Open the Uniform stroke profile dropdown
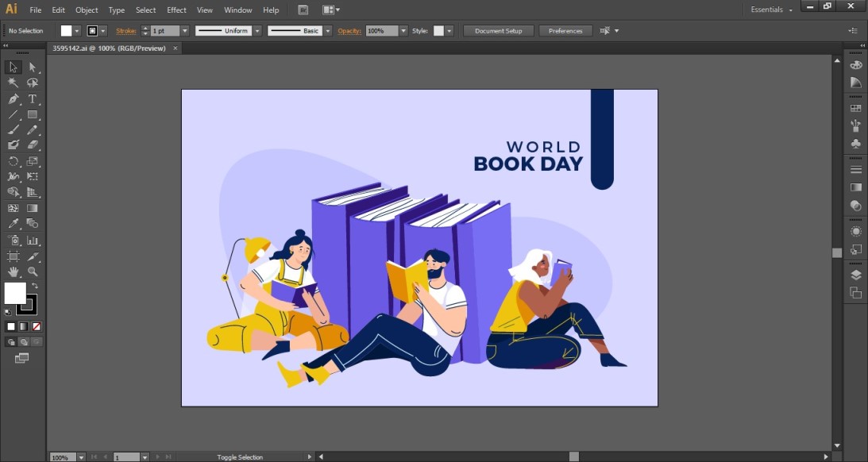The height and width of the screenshot is (462, 868). 257,30
